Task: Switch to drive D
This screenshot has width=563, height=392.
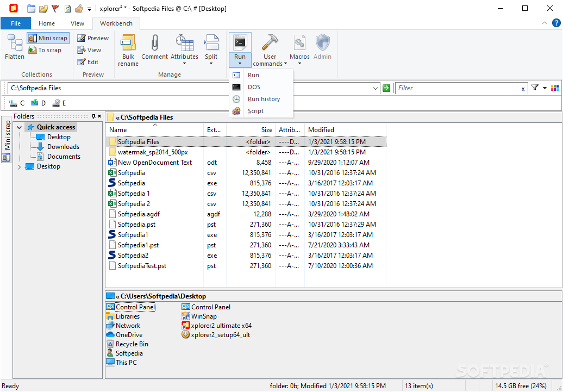Action: pyautogui.click(x=38, y=103)
